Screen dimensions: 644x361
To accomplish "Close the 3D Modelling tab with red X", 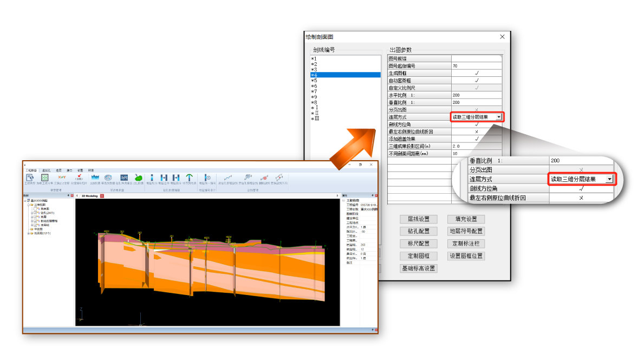I will coord(102,196).
